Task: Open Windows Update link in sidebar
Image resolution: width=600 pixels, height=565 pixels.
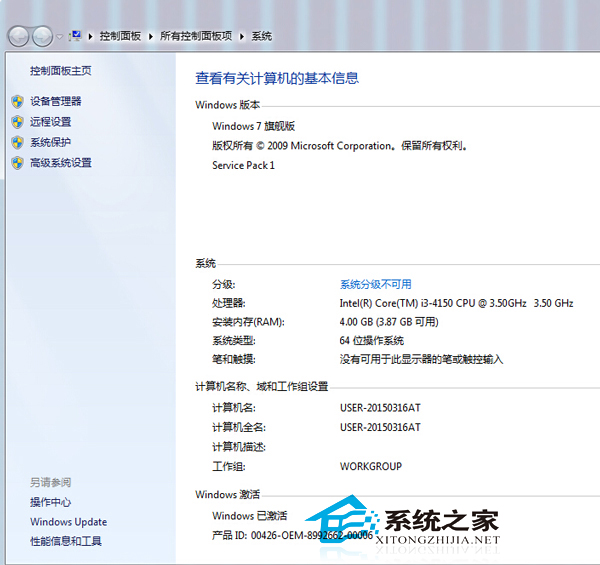Action: 68,522
